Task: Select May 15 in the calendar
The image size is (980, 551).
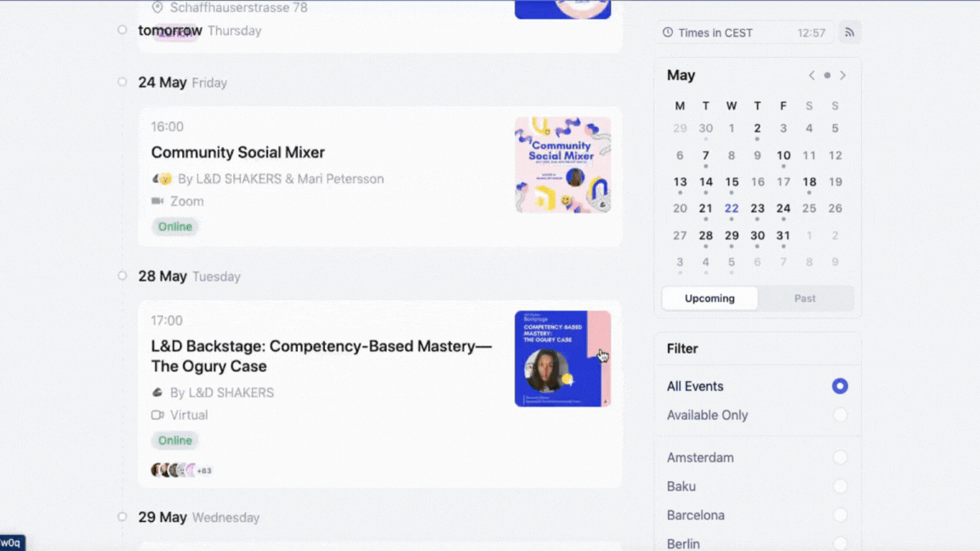Action: (732, 182)
